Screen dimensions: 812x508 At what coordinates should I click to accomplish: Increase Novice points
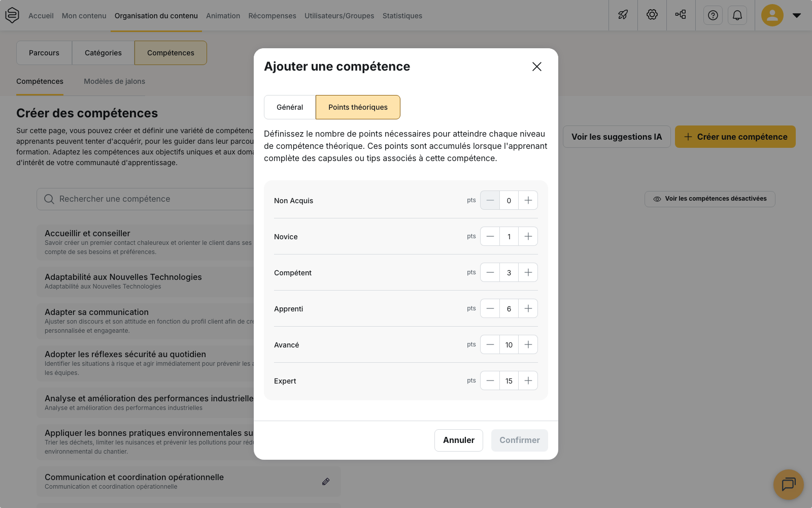[x=528, y=236]
